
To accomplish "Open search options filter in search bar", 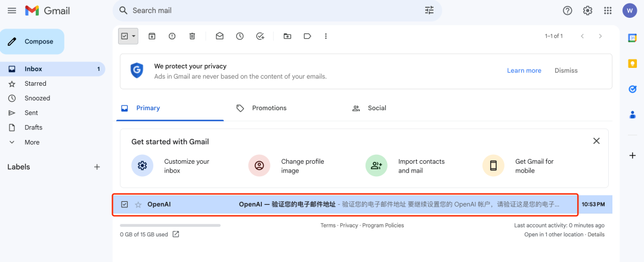I will click(429, 11).
